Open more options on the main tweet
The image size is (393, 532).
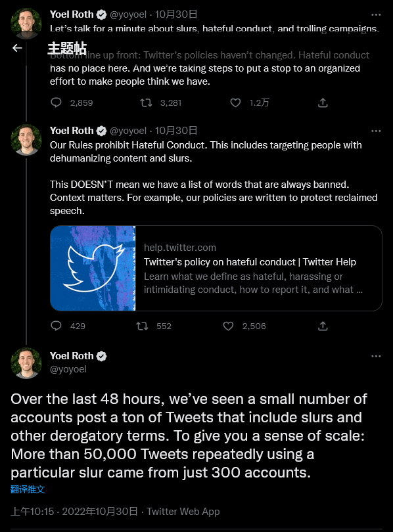coord(376,356)
